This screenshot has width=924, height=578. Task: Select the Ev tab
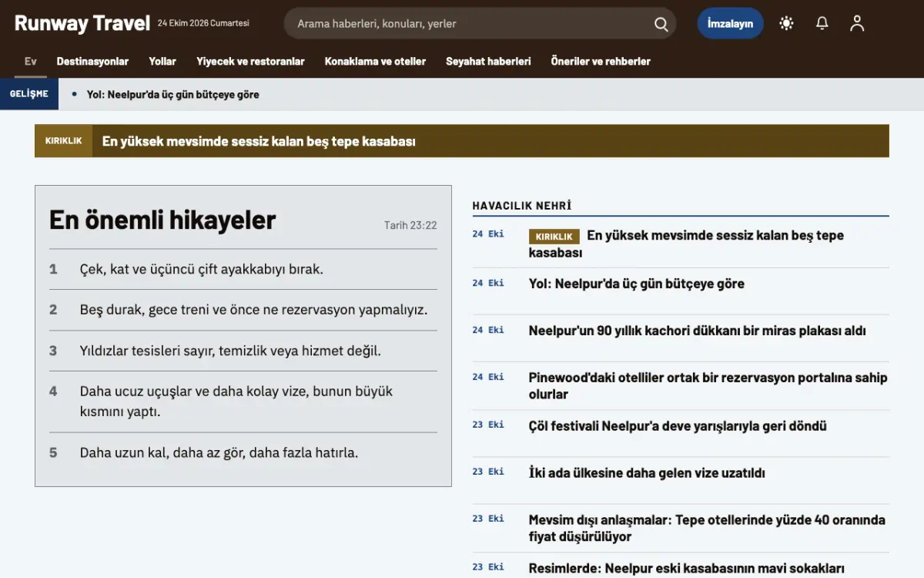coord(31,61)
